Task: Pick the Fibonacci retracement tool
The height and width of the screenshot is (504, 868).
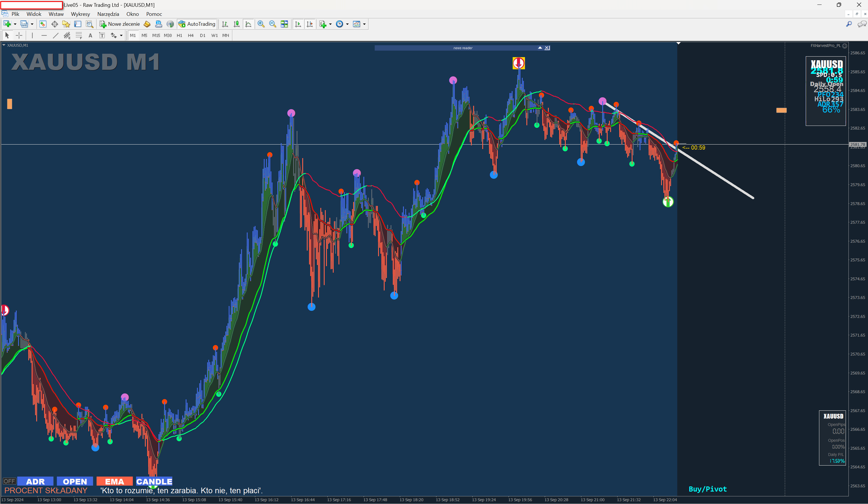Action: pos(79,35)
